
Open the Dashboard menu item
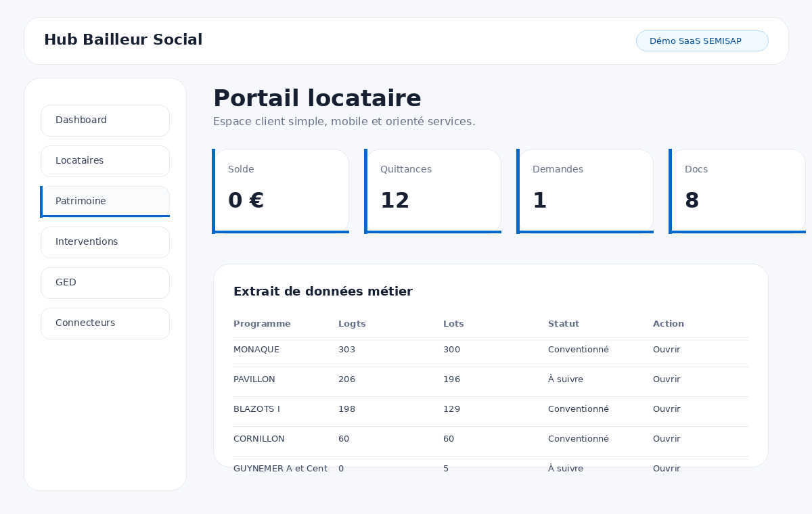[x=105, y=120]
